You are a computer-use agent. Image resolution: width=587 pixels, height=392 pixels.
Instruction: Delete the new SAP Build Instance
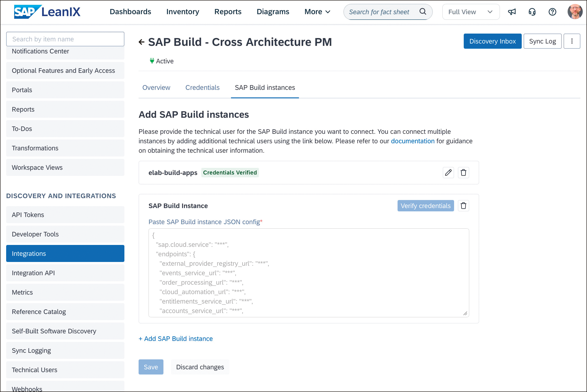(463, 206)
